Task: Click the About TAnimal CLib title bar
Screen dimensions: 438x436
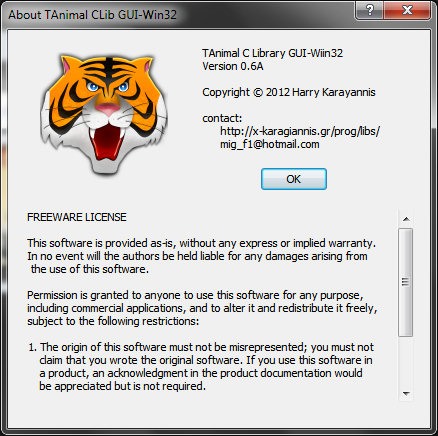Action: point(180,14)
